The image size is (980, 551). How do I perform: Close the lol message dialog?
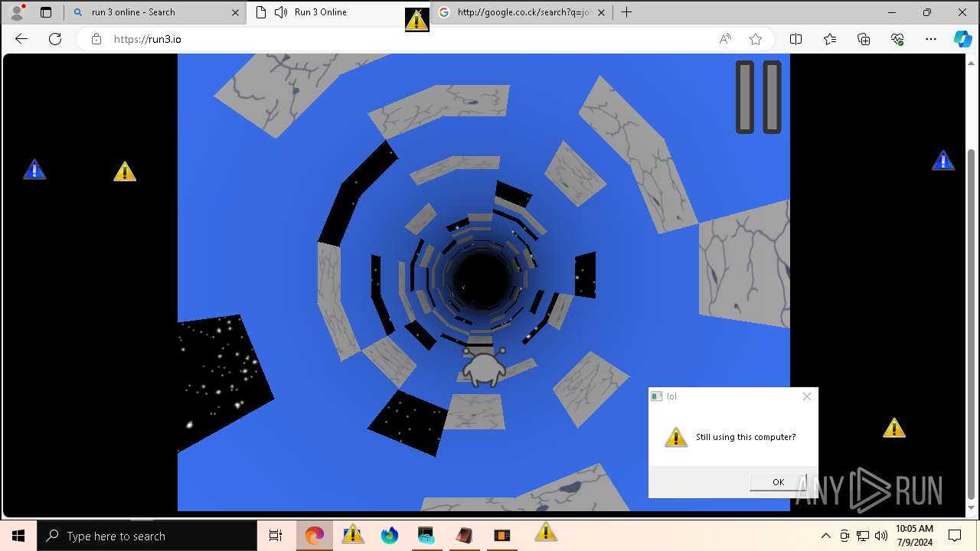tap(806, 396)
